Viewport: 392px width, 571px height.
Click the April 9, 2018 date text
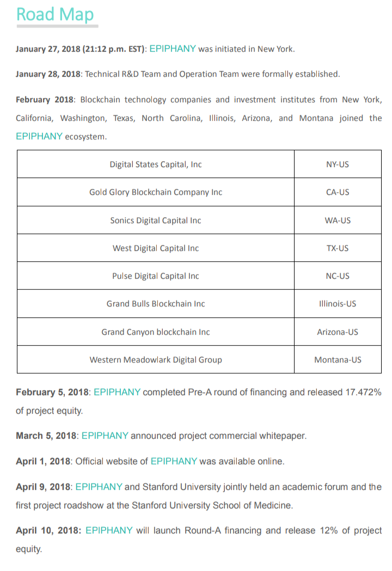click(x=43, y=487)
